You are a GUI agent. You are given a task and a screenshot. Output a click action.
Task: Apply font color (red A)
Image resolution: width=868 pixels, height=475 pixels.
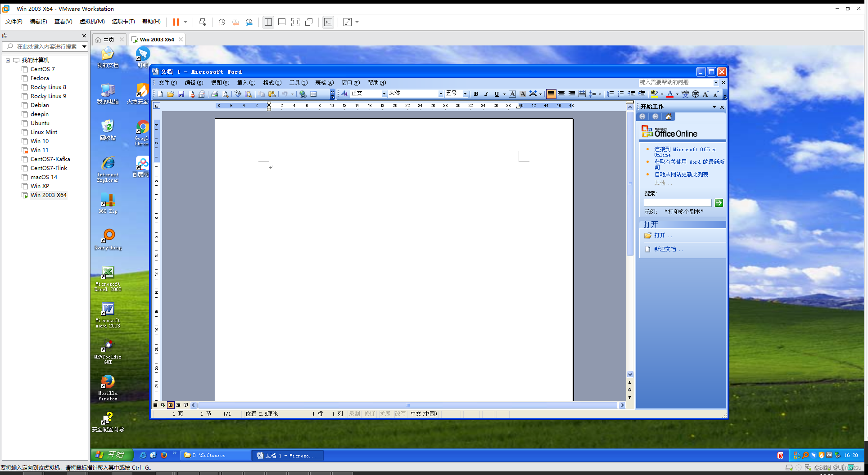click(670, 94)
